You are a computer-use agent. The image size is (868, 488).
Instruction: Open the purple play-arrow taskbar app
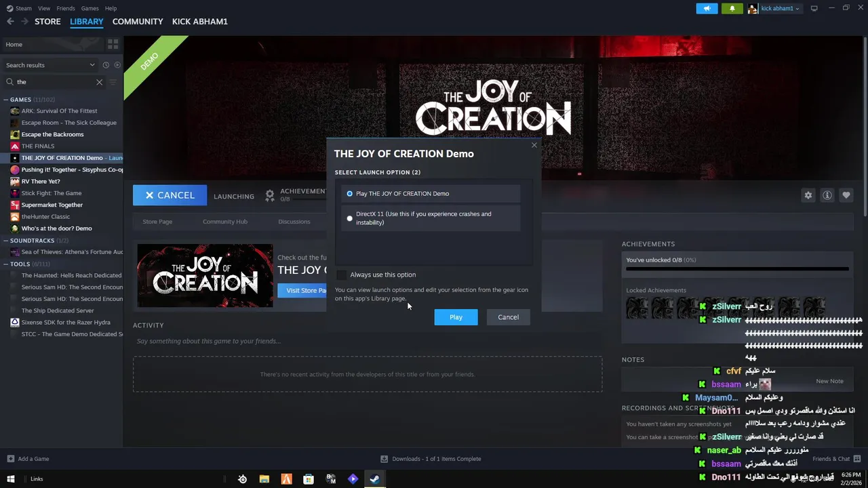coord(353,479)
